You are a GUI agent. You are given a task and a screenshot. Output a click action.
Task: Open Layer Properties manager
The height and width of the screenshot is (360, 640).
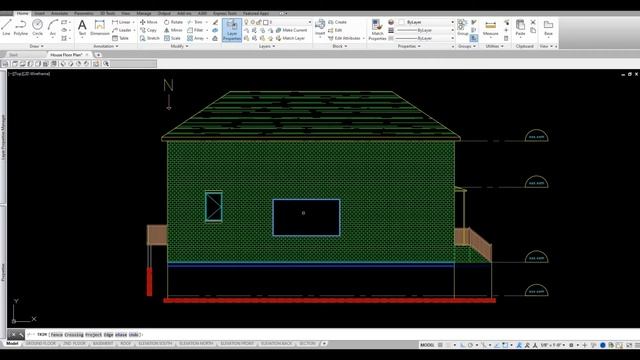[232, 30]
